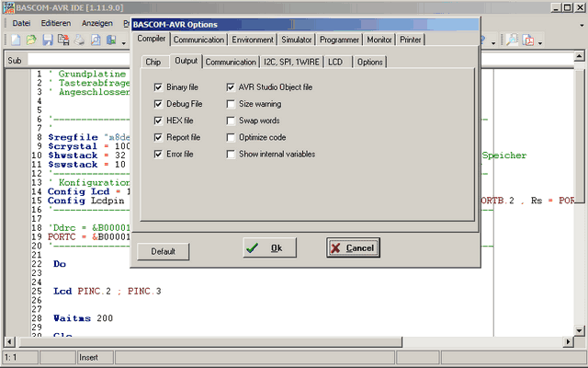Open the dropdown arrow next to PDF icon
Image resolution: width=588 pixels, height=368 pixels.
pyautogui.click(x=540, y=43)
